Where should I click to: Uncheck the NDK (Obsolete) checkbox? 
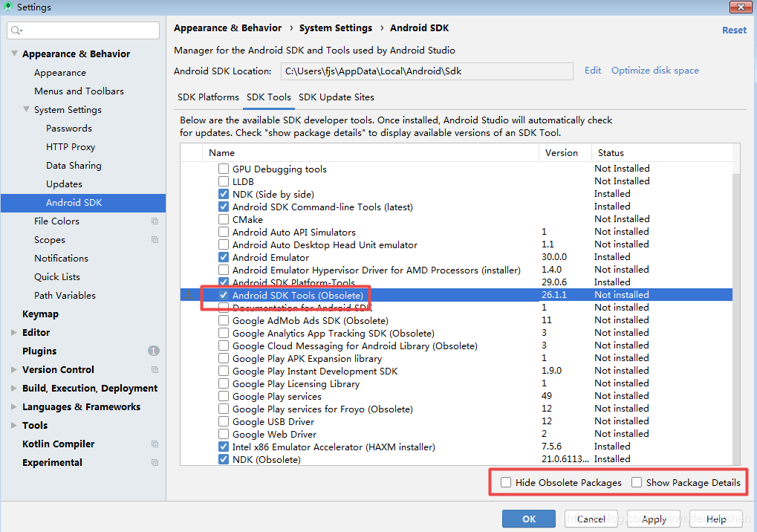(x=224, y=459)
